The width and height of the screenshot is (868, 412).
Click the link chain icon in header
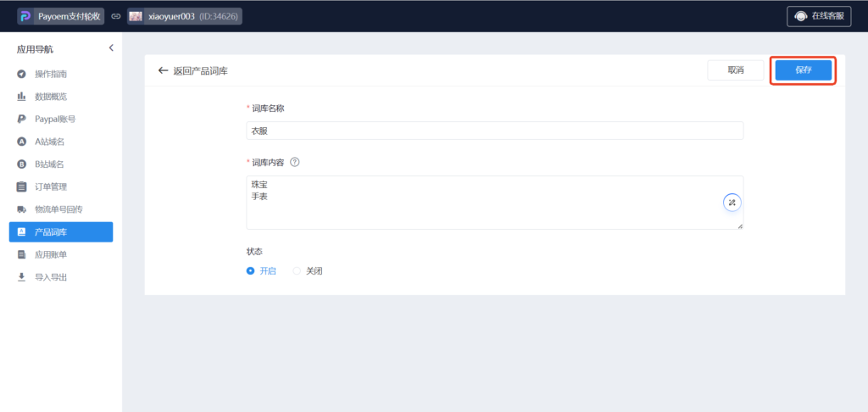pyautogui.click(x=116, y=16)
